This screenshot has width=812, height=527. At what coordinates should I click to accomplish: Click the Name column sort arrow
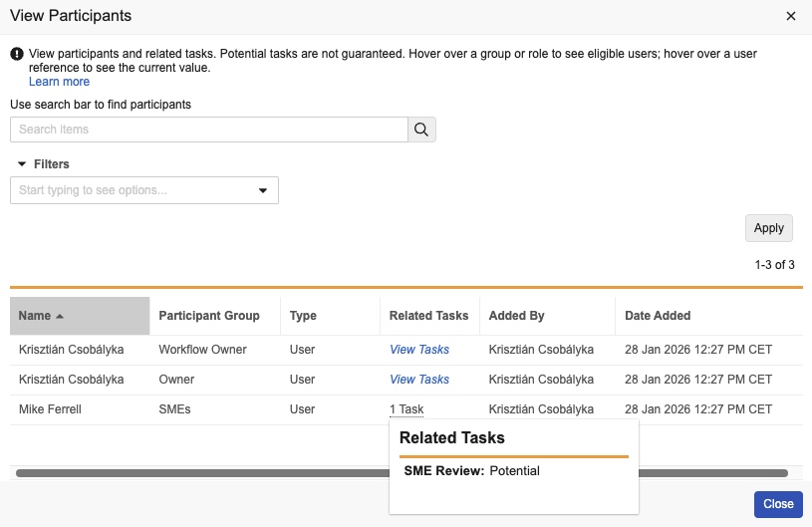pos(60,316)
